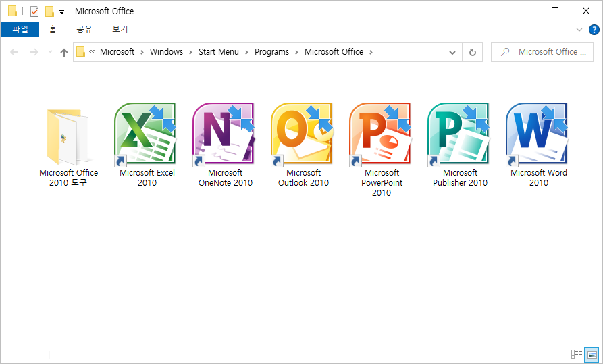This screenshot has width=603, height=364.
Task: Select the Microsoft Excel 2010 shortcut icon
Action: [x=146, y=134]
